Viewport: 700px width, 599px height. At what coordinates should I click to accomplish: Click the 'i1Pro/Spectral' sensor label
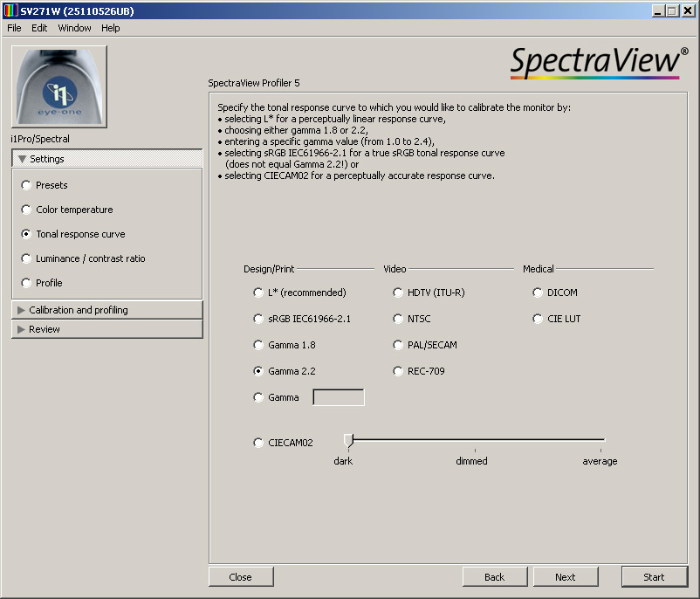40,139
